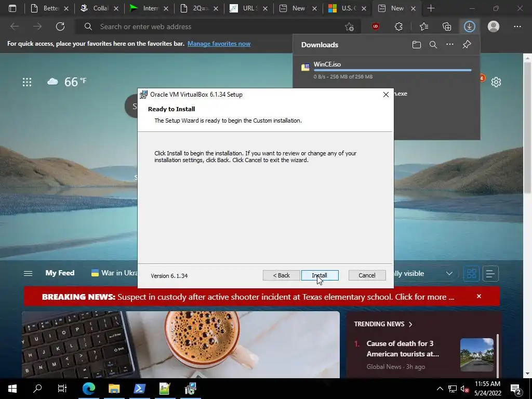The image size is (532, 399).
Task: Switch to the U.S. tab
Action: click(x=348, y=8)
